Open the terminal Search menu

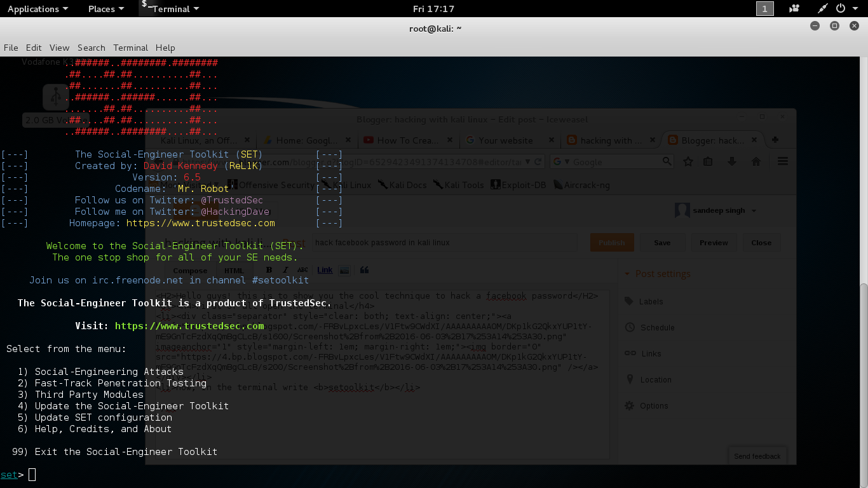tap(92, 48)
